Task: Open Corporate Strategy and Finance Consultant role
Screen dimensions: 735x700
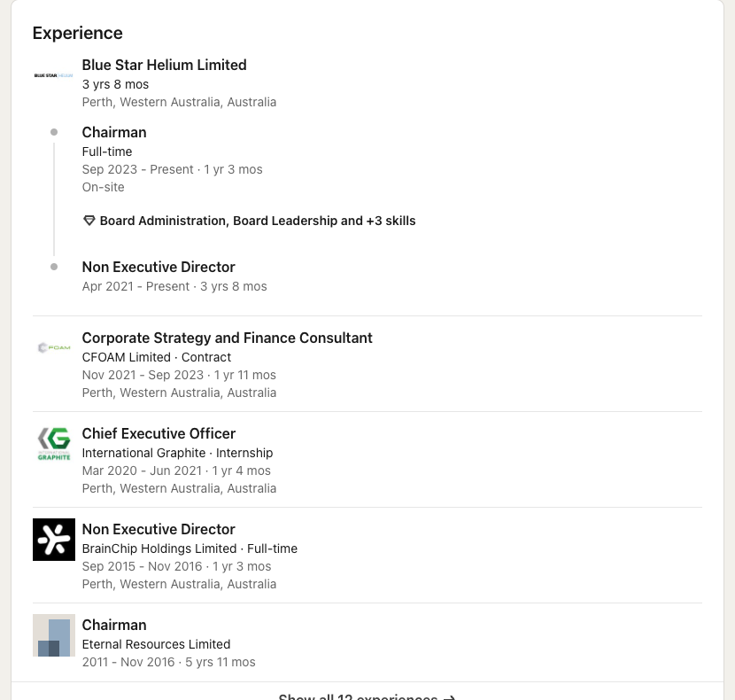Action: click(x=227, y=338)
